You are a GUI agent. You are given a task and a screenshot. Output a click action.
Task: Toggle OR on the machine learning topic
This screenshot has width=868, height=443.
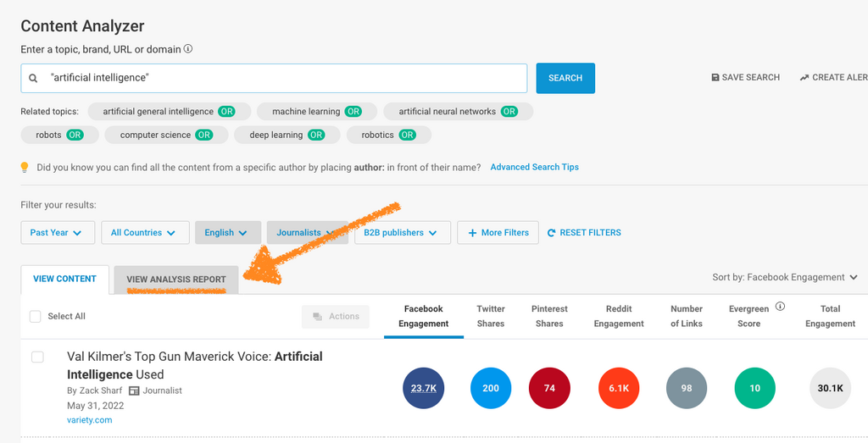353,112
